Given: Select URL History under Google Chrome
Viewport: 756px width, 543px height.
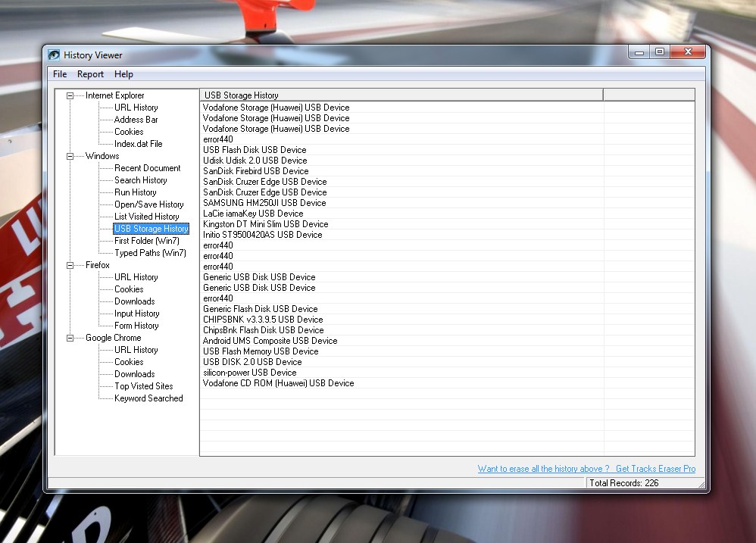Looking at the screenshot, I should (136, 351).
